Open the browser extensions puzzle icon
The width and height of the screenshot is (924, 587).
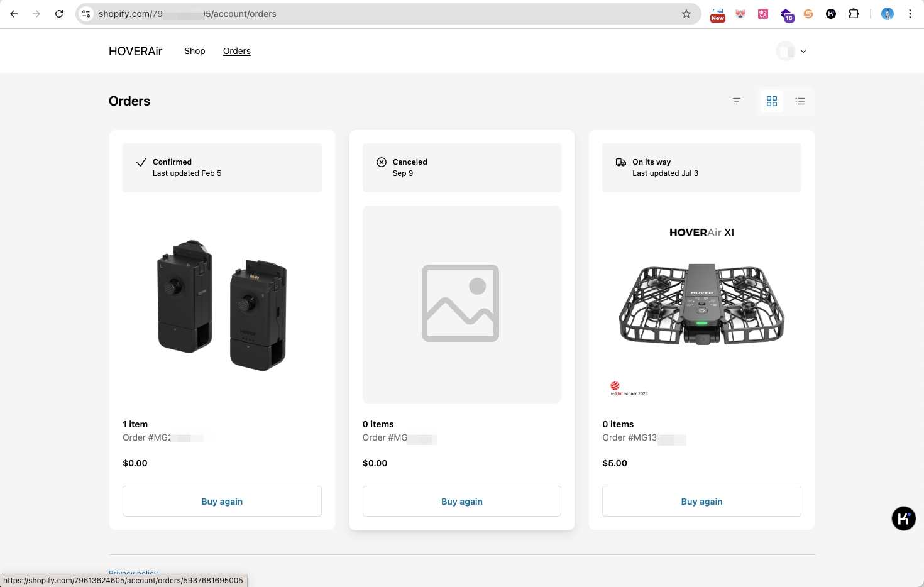click(854, 14)
